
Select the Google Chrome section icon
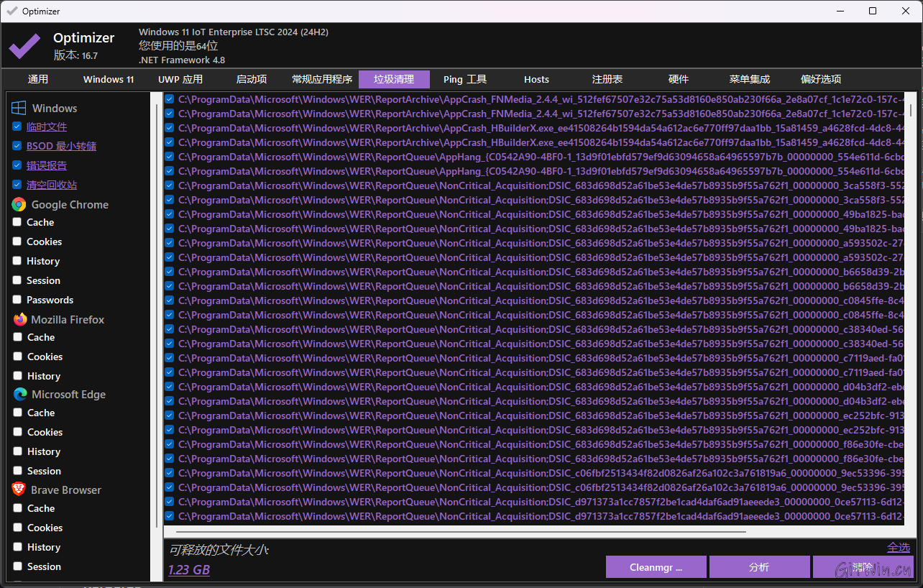[x=18, y=204]
